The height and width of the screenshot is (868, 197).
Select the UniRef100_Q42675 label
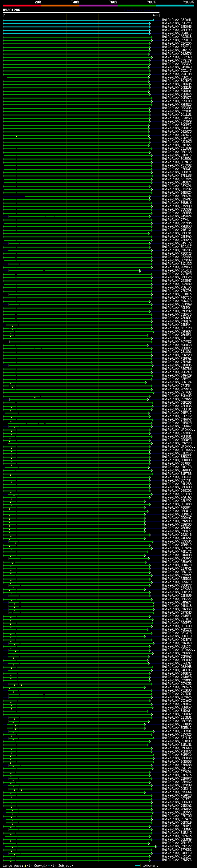click(x=177, y=132)
